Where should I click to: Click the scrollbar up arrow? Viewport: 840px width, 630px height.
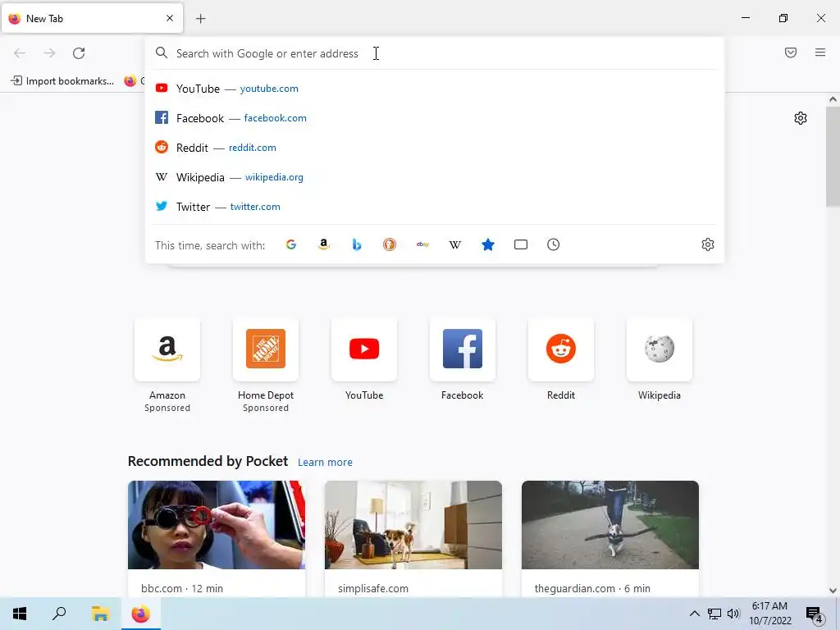[x=833, y=99]
